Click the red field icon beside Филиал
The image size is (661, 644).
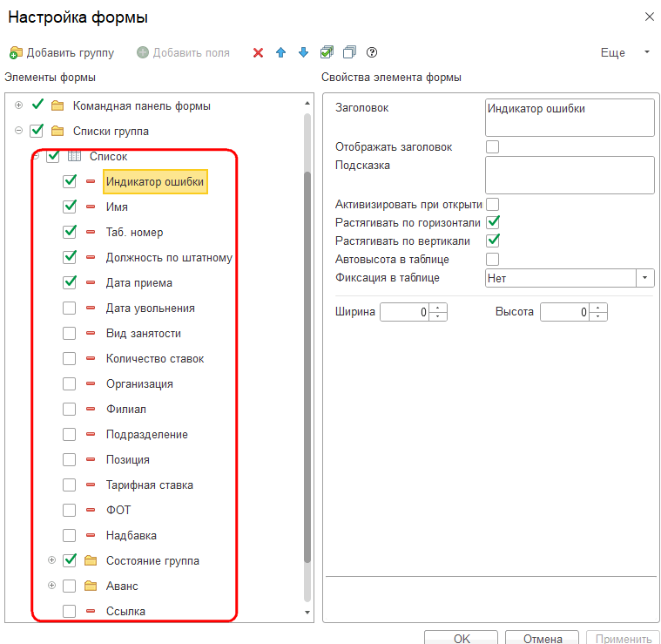(91, 409)
